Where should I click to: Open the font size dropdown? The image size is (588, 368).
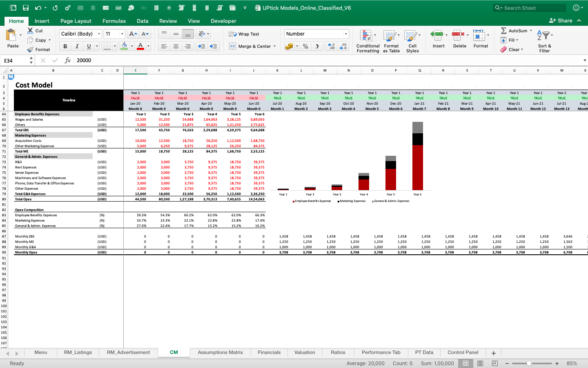(122, 34)
